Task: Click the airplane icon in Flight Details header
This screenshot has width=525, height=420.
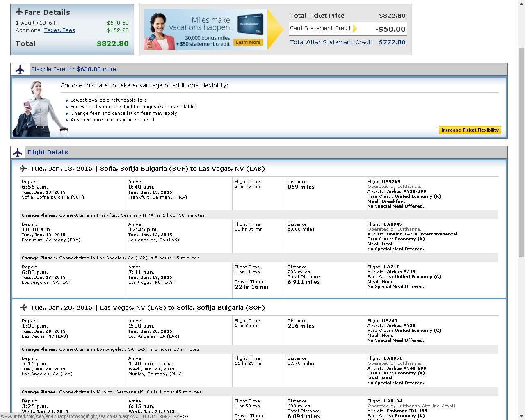Action: tap(18, 153)
